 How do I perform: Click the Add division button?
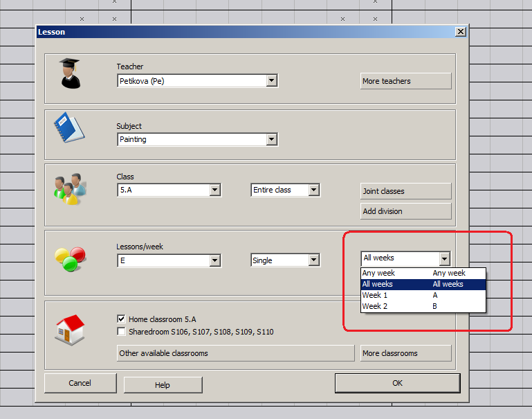pos(405,211)
